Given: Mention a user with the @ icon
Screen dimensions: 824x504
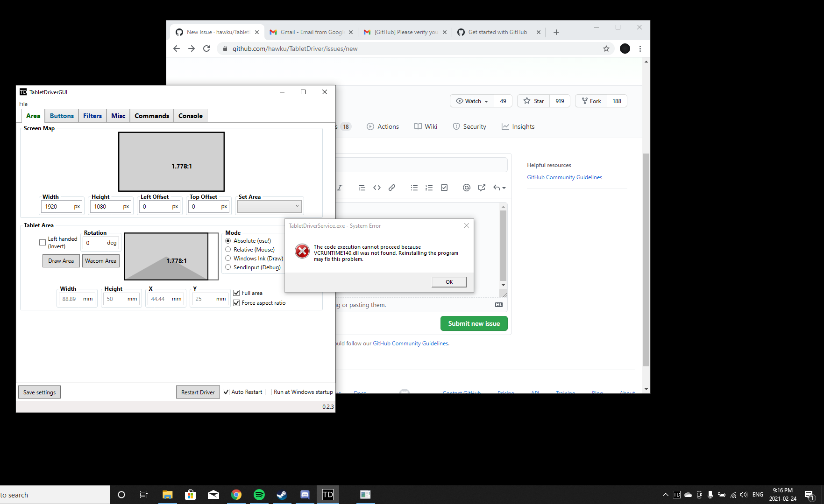Looking at the screenshot, I should tap(466, 188).
